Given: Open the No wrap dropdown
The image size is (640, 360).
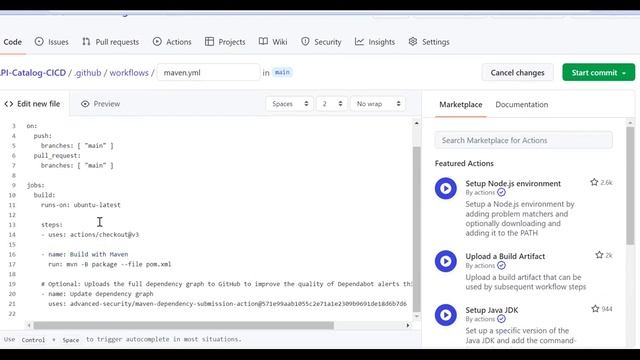Looking at the screenshot, I should [378, 104].
